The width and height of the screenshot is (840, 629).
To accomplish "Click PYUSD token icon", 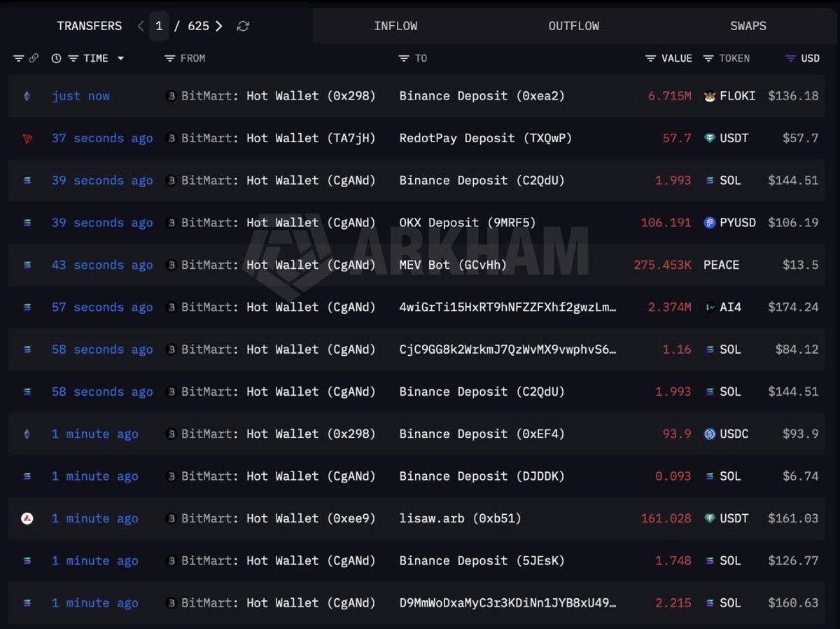I will click(709, 223).
